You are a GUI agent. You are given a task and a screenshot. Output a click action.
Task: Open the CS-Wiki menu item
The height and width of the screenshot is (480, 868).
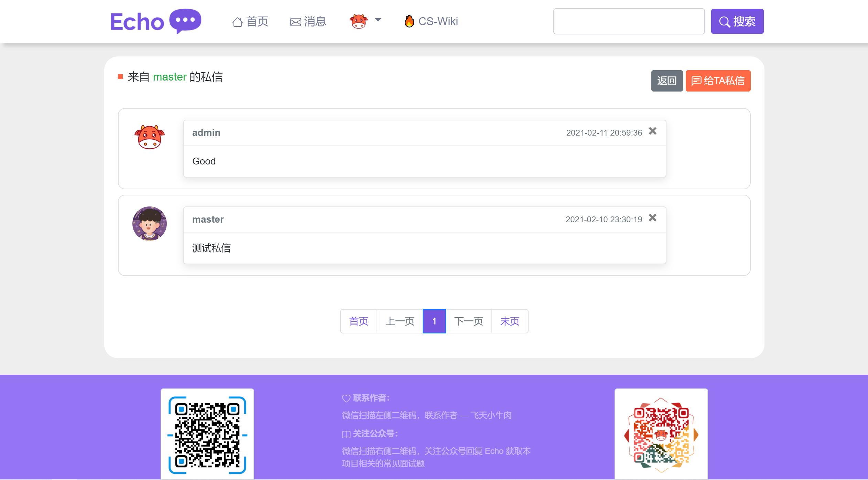click(x=438, y=21)
